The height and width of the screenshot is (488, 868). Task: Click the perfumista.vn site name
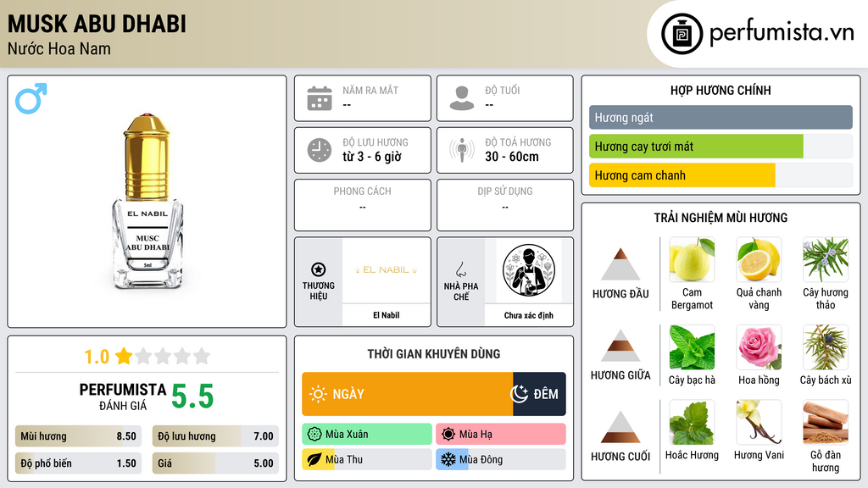pyautogui.click(x=782, y=31)
